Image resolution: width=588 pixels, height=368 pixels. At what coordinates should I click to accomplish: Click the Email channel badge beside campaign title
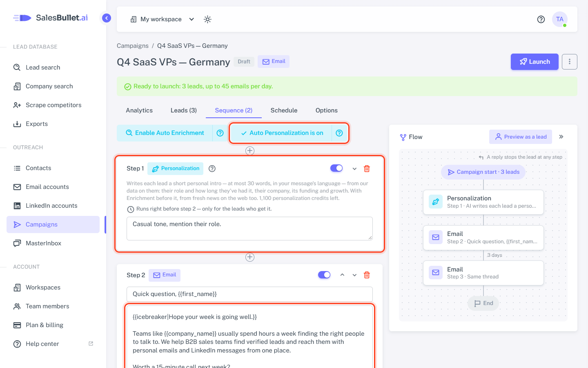click(x=274, y=61)
